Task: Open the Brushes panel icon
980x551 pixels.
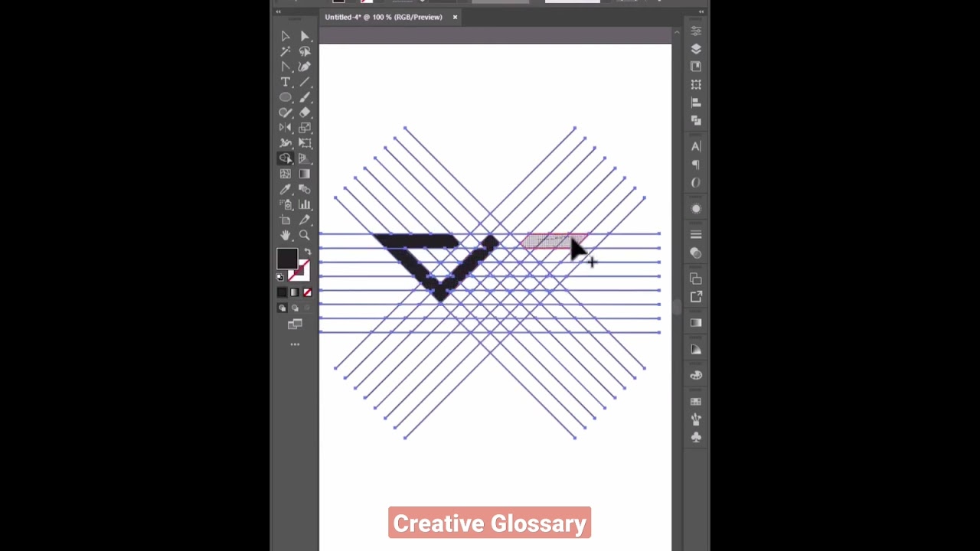Action: (696, 419)
